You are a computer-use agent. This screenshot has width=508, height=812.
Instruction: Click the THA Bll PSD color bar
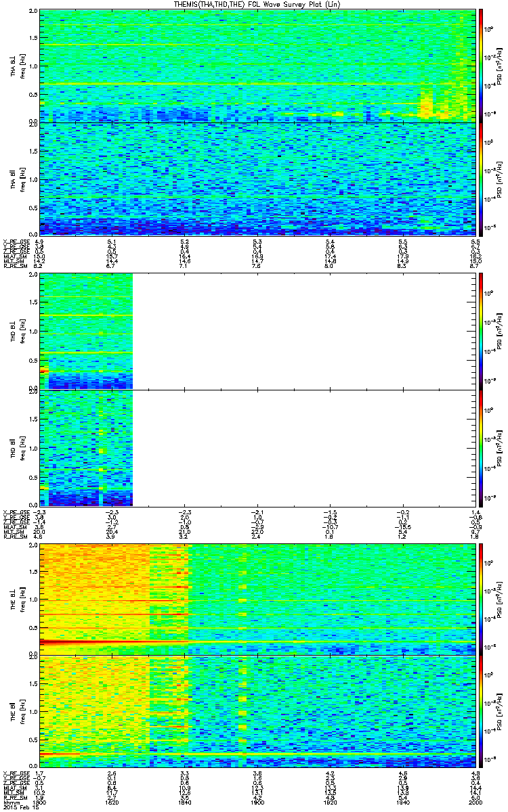[x=481, y=179]
